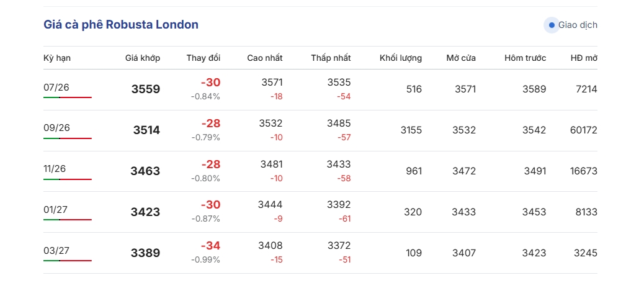Click the Giá khớp column header

point(143,58)
